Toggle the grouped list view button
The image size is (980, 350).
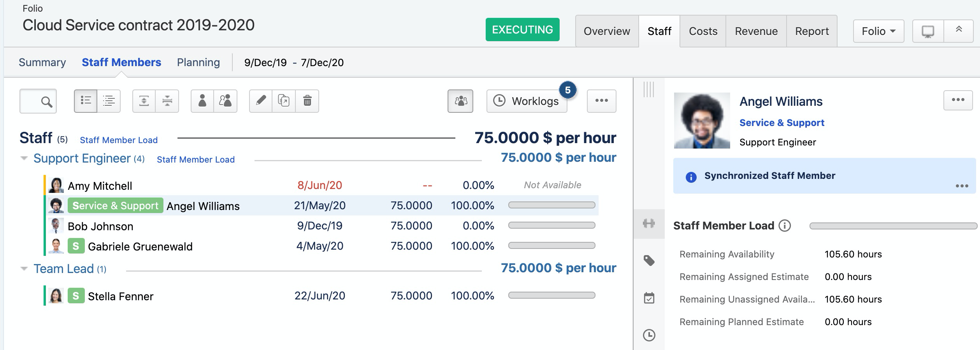pyautogui.click(x=86, y=101)
